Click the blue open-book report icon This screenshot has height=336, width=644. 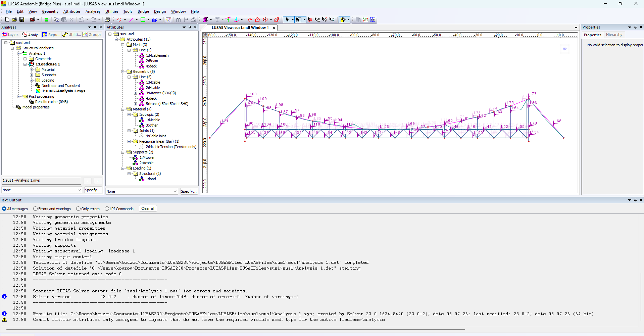pos(373,20)
